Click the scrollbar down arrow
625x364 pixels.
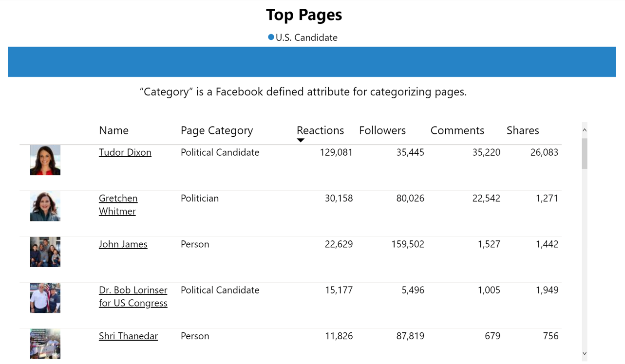pyautogui.click(x=585, y=354)
